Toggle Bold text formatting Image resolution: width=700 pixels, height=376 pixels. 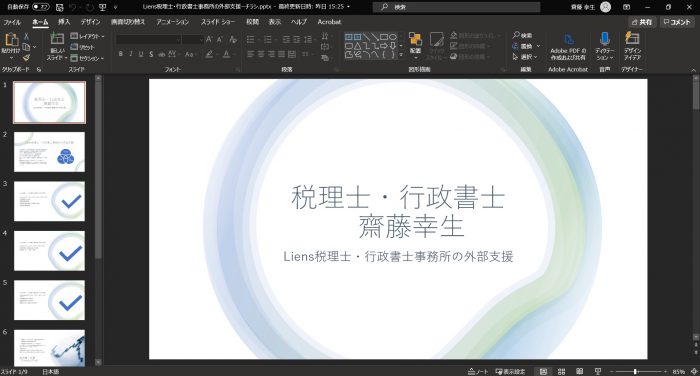pos(121,54)
